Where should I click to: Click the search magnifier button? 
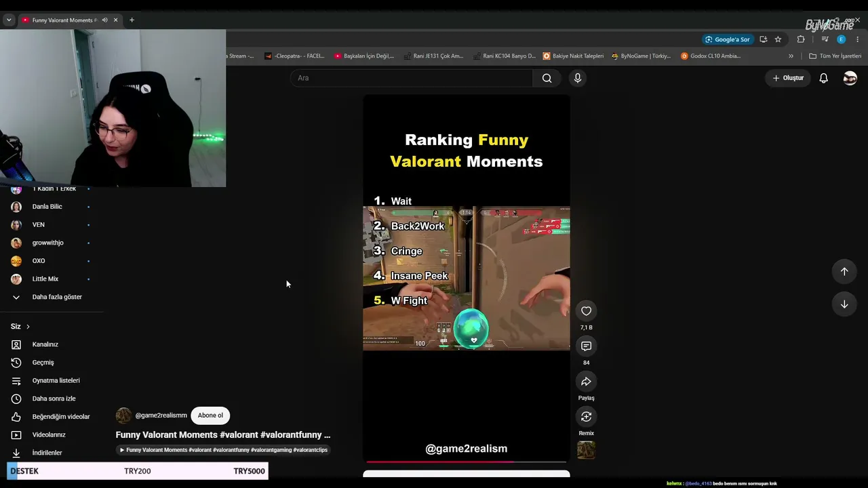pyautogui.click(x=547, y=78)
